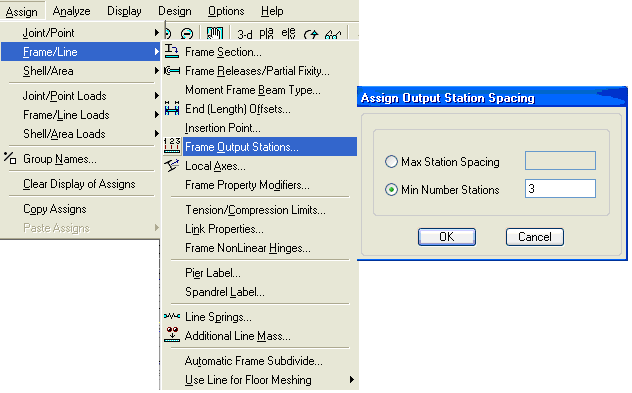Open the Analyze menu
Screen dimensions: 632x393
[x=71, y=11]
